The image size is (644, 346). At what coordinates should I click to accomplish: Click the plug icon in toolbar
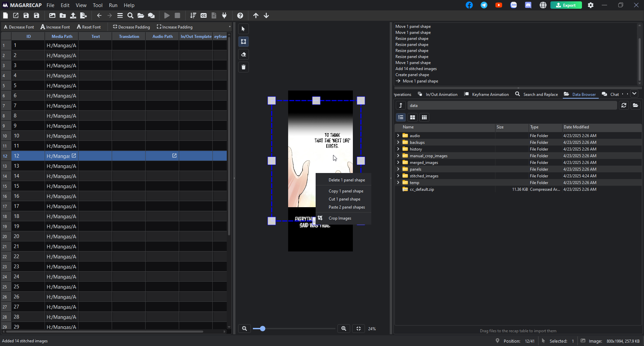pyautogui.click(x=224, y=15)
